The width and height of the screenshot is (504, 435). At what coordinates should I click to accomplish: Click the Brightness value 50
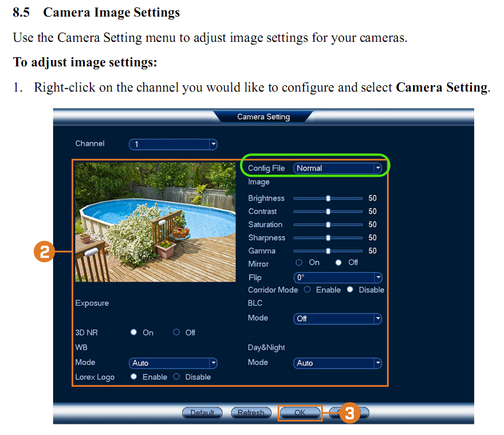tap(372, 198)
